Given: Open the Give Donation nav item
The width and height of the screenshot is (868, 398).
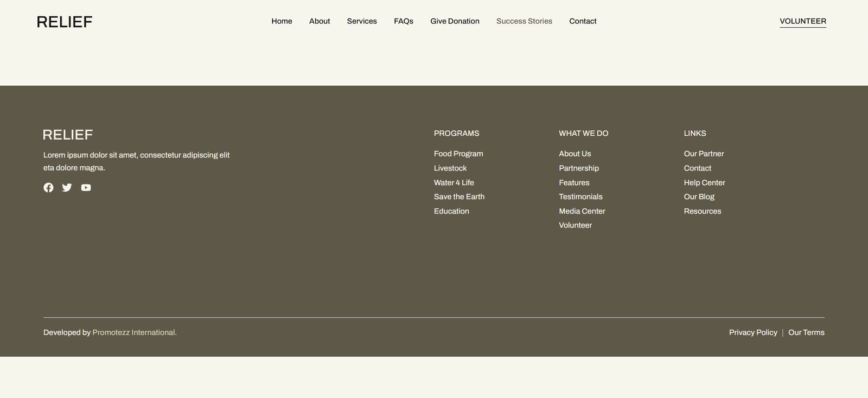Looking at the screenshot, I should (455, 21).
